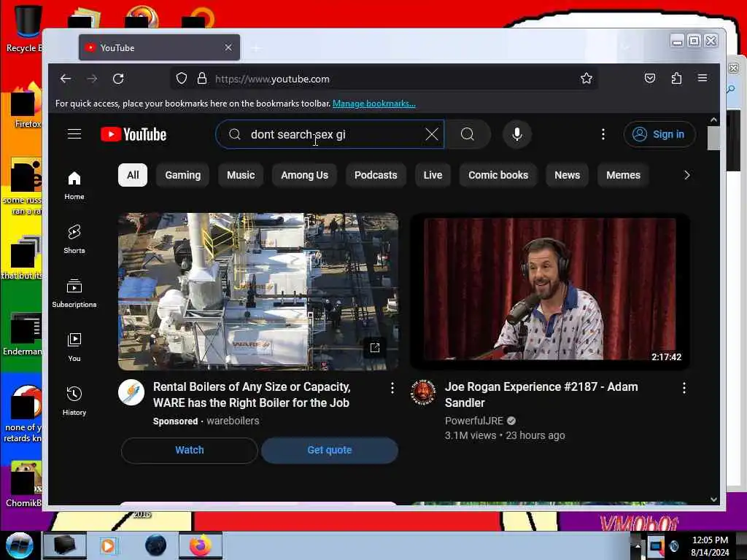
Task: Select the News category chip
Action: (x=567, y=175)
